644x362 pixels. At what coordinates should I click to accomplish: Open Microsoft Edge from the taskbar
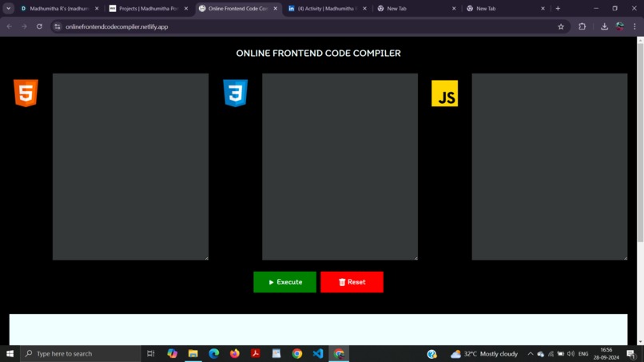pos(214,353)
